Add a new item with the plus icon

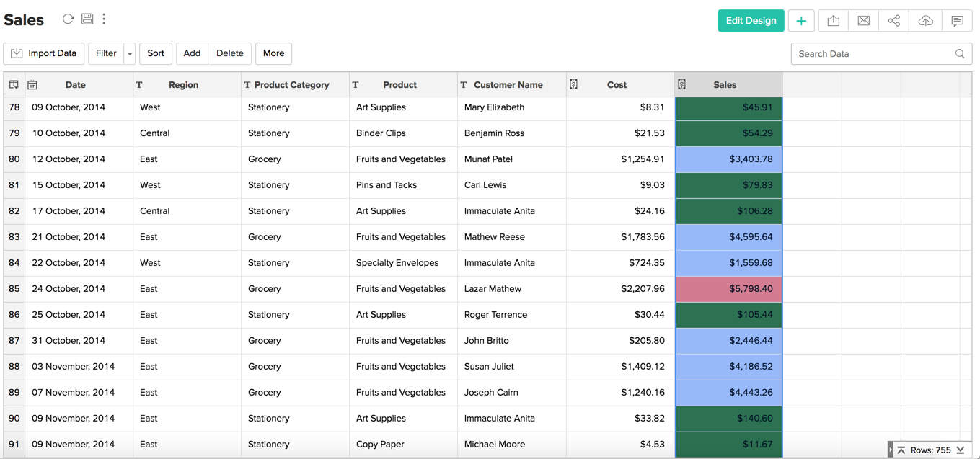[x=801, y=20]
